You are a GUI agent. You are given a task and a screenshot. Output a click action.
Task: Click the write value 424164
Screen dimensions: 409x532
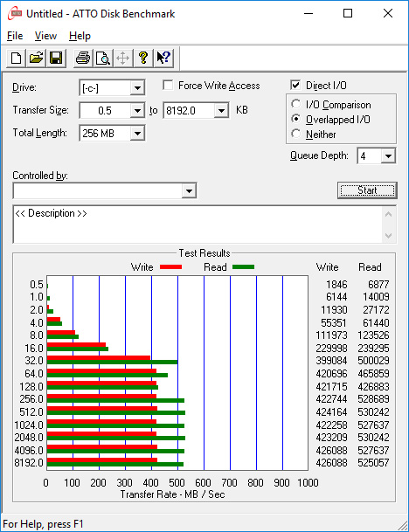[x=331, y=412]
